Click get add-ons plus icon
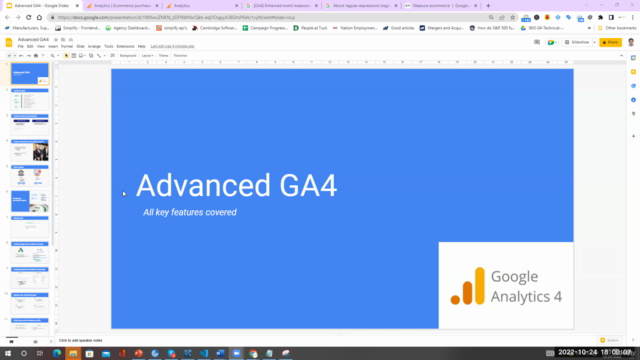 pos(633,136)
